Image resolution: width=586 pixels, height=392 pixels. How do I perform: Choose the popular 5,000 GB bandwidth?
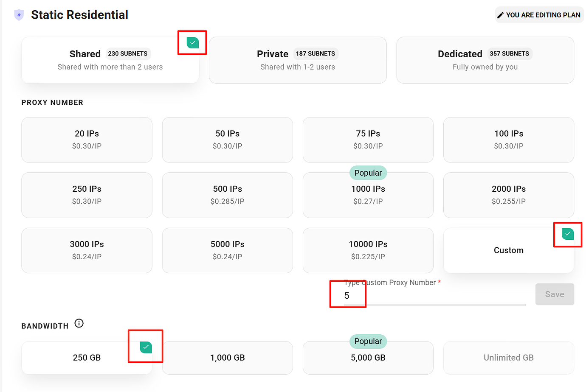368,358
